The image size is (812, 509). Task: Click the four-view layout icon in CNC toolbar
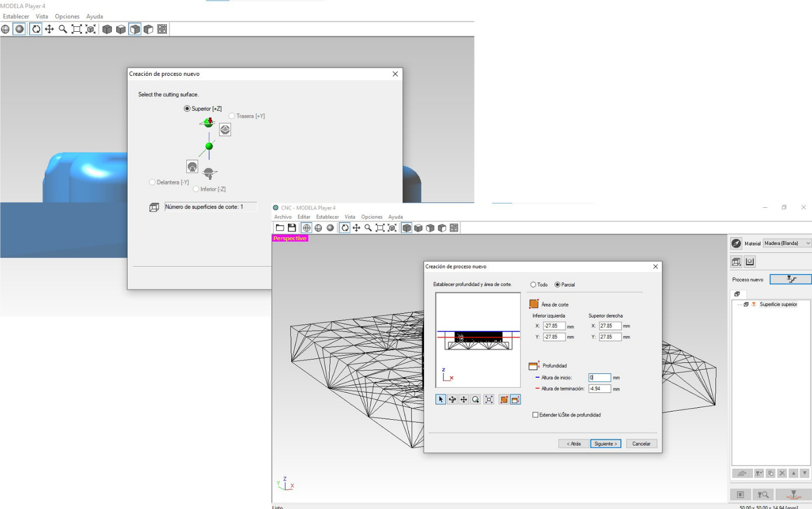tap(454, 228)
